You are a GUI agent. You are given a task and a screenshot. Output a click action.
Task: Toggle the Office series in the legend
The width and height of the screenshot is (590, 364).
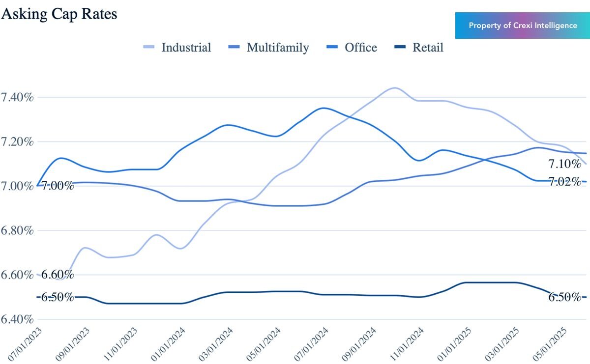click(352, 48)
